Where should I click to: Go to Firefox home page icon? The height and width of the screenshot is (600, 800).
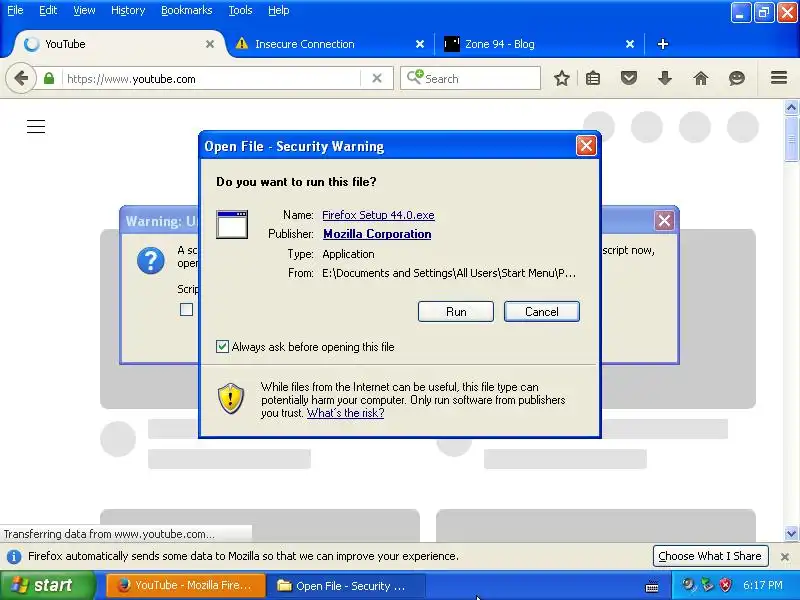pos(701,79)
